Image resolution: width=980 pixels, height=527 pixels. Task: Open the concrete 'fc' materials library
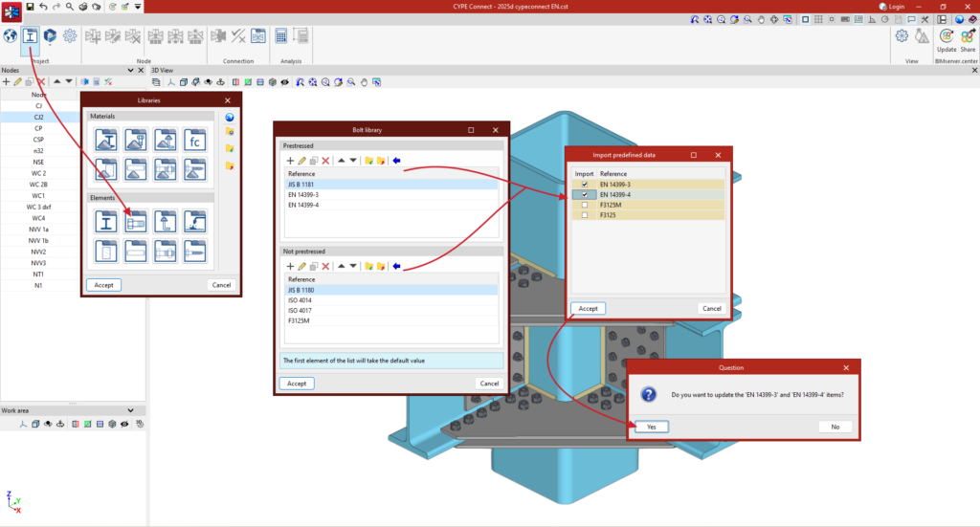click(x=195, y=141)
